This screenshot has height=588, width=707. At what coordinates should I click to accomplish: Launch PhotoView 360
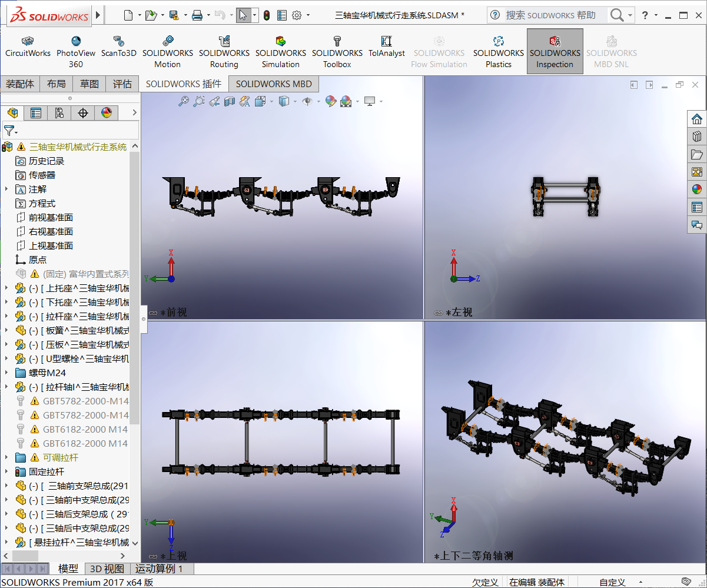[x=76, y=52]
